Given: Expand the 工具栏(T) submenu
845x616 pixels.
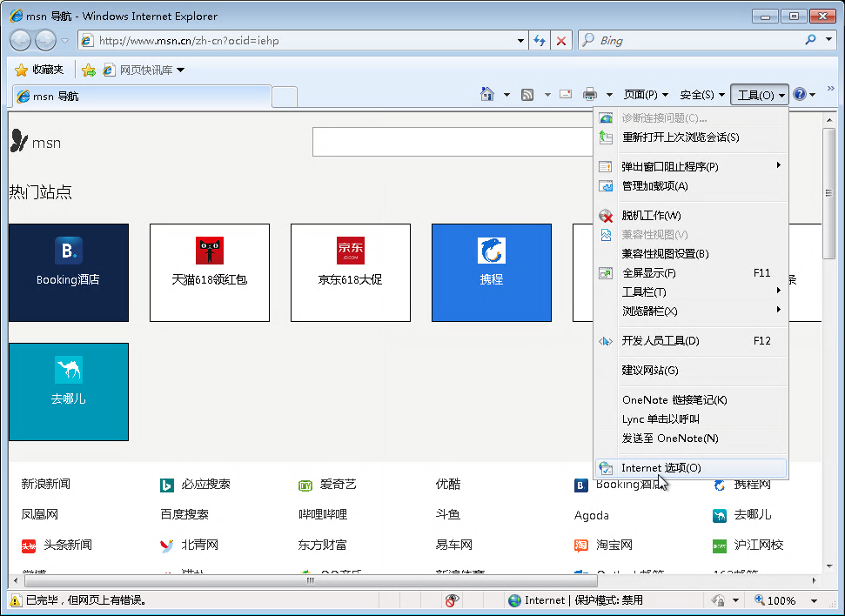Looking at the screenshot, I should (690, 292).
